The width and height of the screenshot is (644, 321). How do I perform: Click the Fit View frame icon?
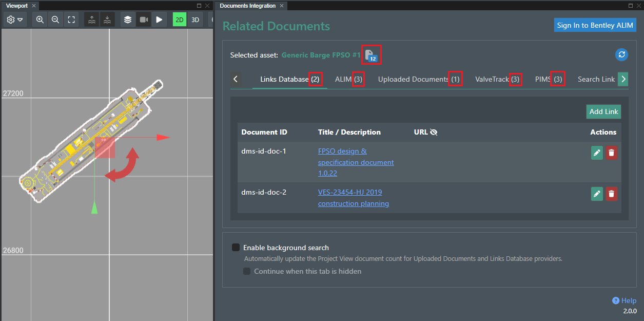click(71, 19)
